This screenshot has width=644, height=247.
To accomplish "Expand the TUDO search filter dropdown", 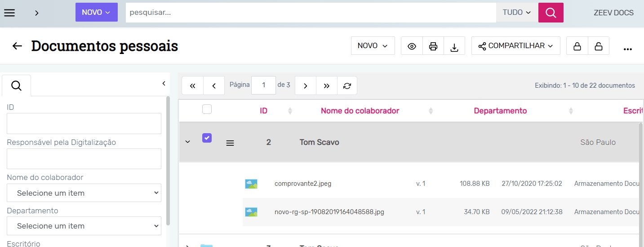I will [x=517, y=13].
